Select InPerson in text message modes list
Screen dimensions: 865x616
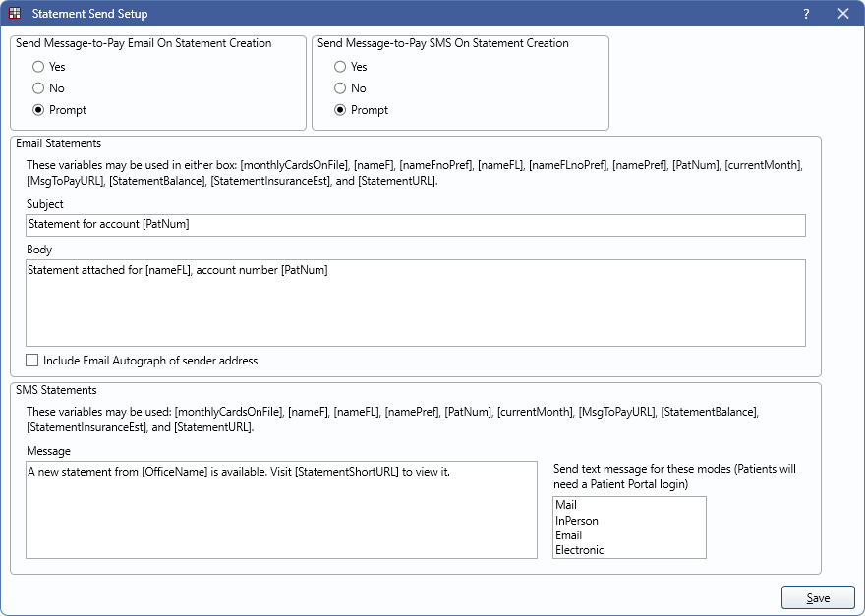(576, 521)
